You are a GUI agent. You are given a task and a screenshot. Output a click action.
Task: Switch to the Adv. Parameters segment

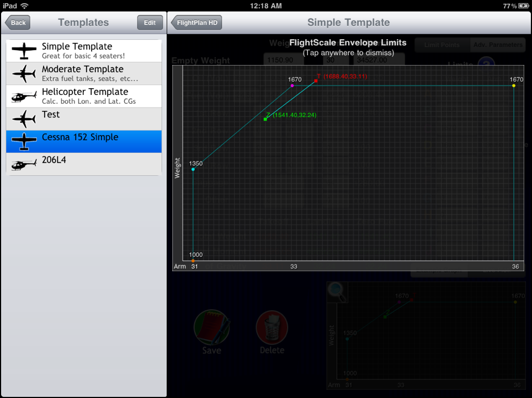pos(497,45)
